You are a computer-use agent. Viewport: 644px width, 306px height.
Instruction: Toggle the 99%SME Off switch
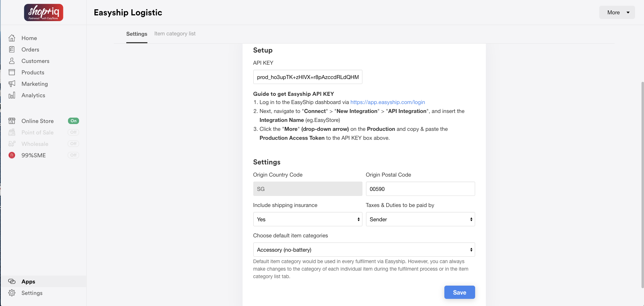[x=73, y=155]
